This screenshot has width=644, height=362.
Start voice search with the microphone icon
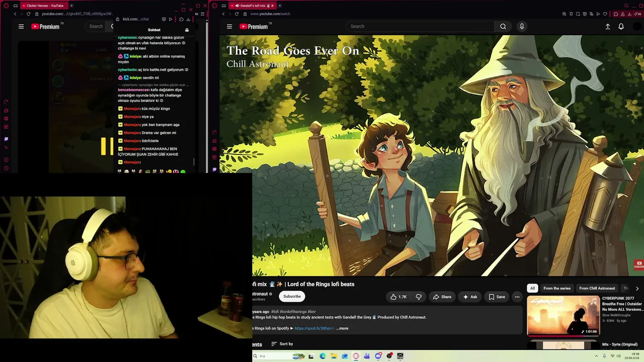522,27
